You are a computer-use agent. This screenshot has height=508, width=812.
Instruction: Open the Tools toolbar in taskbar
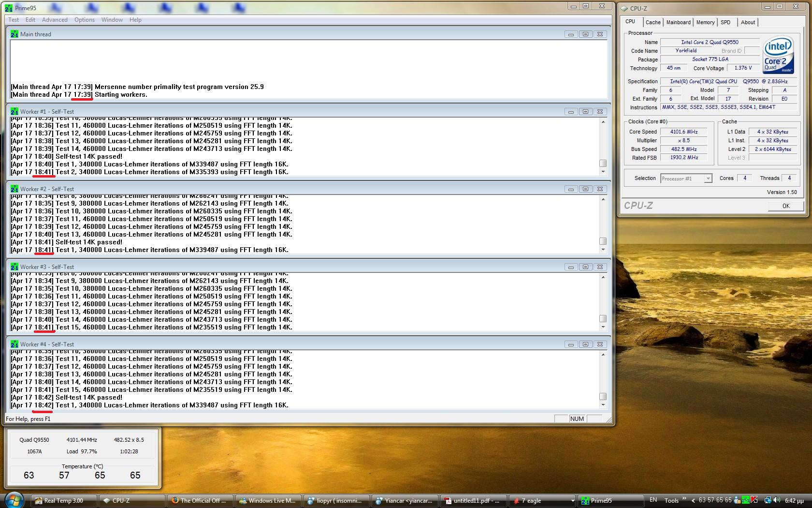tap(671, 501)
